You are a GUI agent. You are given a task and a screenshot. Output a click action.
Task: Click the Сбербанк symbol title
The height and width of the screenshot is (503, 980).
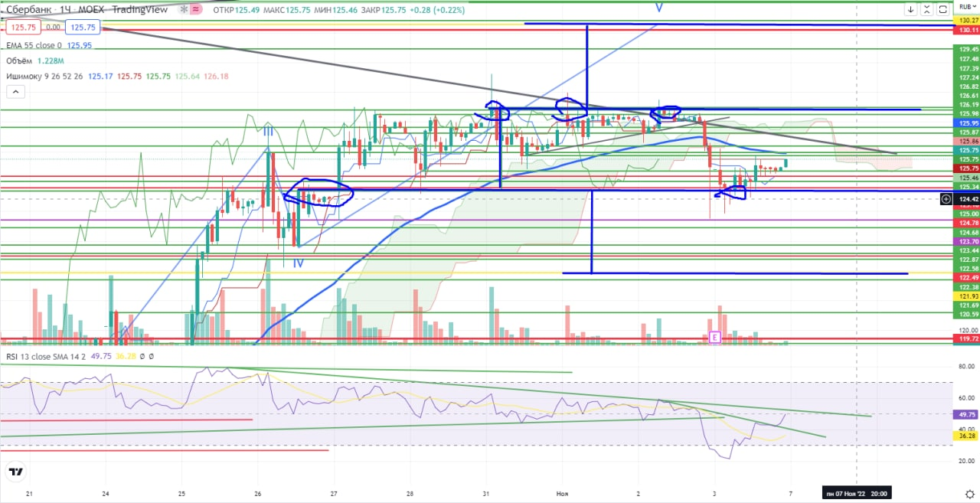pyautogui.click(x=28, y=9)
